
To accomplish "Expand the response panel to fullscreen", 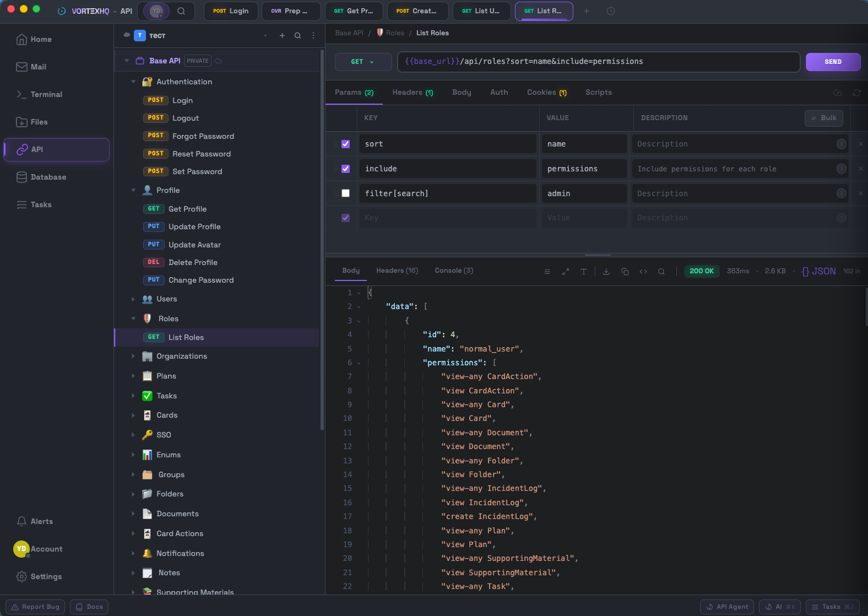I will pyautogui.click(x=566, y=271).
